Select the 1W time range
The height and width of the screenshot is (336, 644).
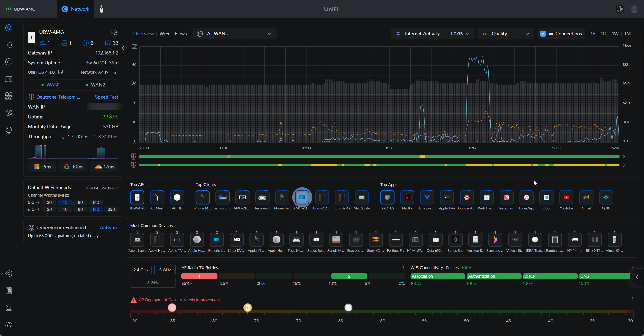pyautogui.click(x=615, y=34)
